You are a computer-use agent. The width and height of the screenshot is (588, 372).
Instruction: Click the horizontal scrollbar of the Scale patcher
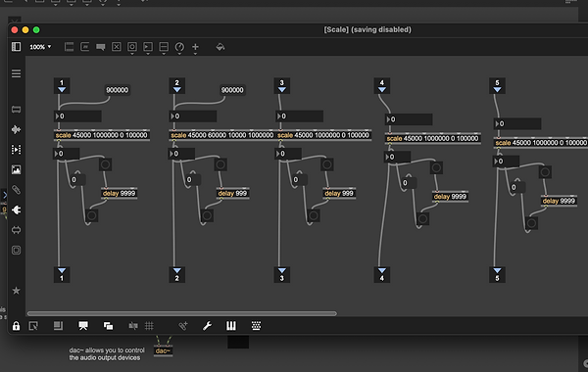(182, 313)
